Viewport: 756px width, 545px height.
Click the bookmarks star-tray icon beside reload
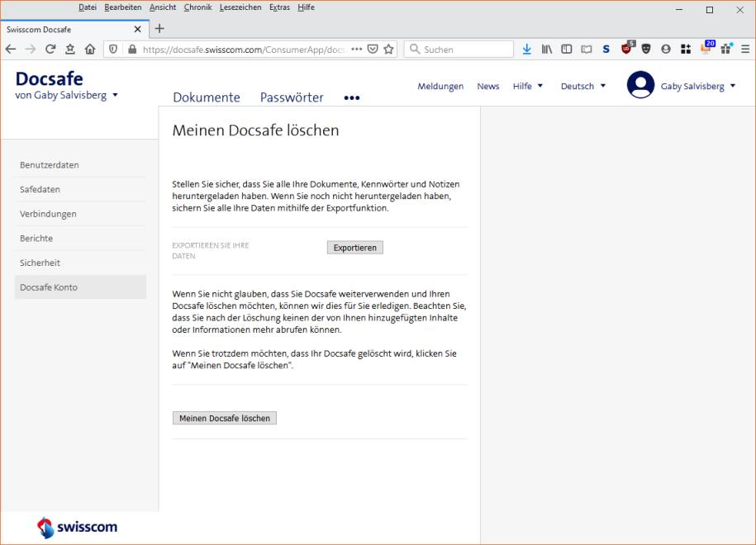70,50
